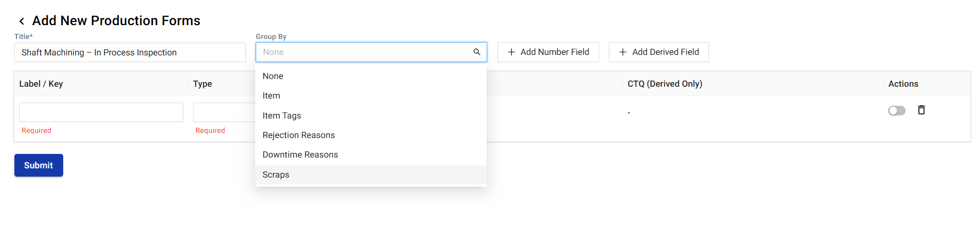
Task: Select Scraps in the dropdown
Action: (x=276, y=174)
